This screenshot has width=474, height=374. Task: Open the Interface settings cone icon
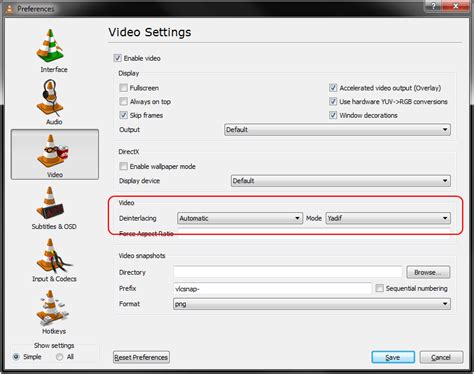[50, 46]
